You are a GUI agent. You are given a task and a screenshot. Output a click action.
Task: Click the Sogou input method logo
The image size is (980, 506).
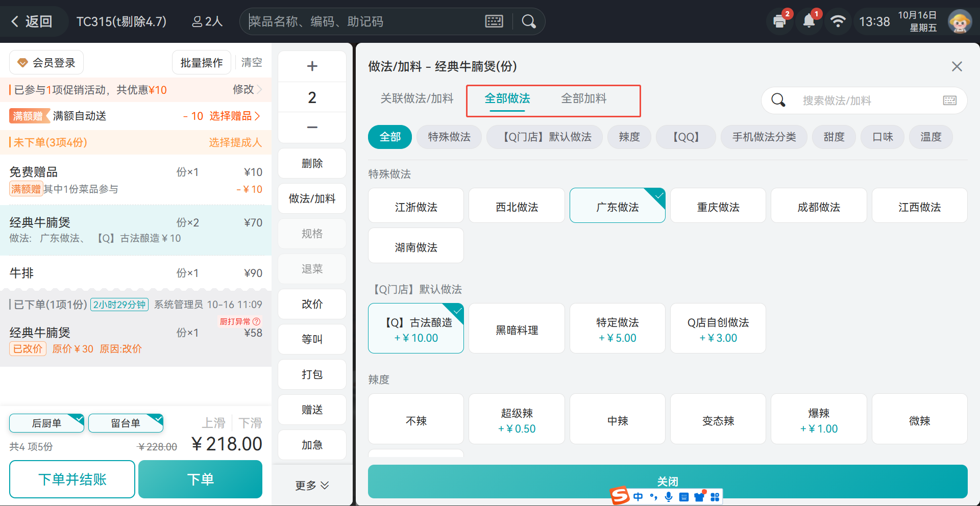(x=620, y=496)
